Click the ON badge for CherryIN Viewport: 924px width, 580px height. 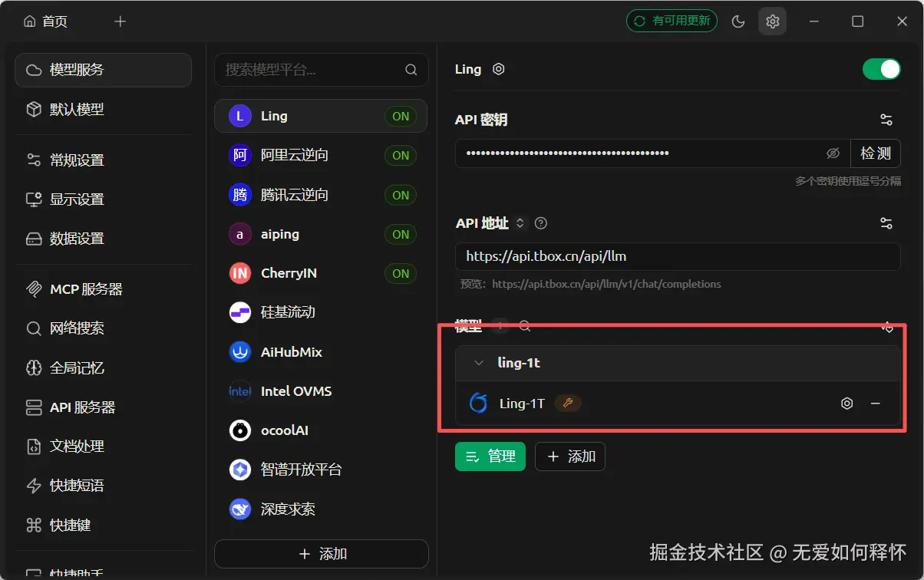pos(401,273)
